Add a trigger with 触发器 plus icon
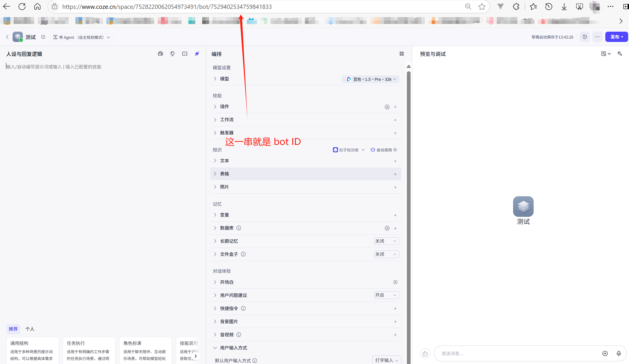629x364 pixels. click(395, 133)
